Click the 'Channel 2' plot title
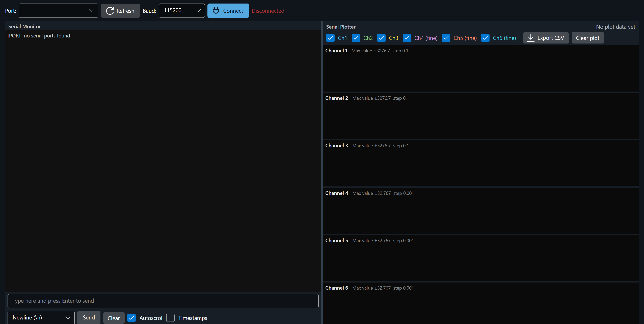The width and height of the screenshot is (644, 324). 336,98
